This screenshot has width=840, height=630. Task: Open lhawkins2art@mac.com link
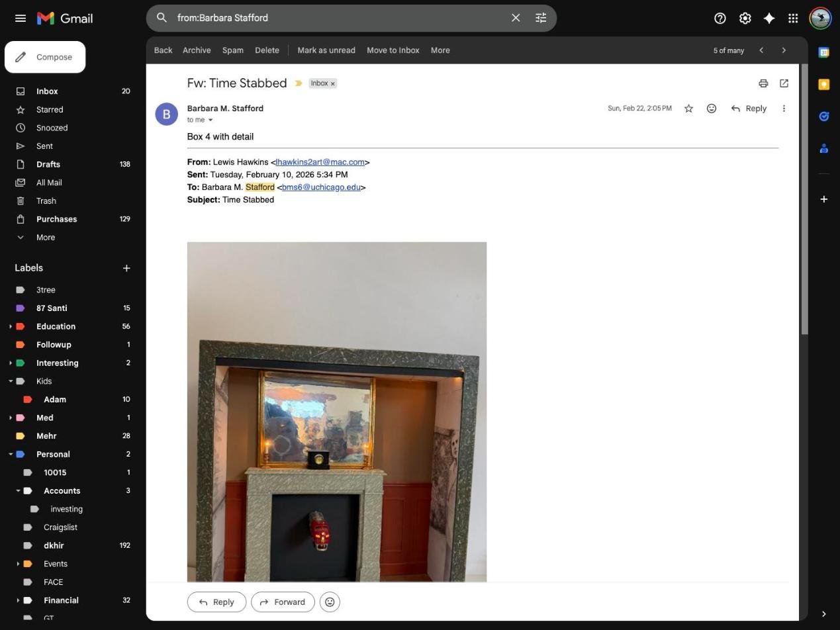coord(320,162)
